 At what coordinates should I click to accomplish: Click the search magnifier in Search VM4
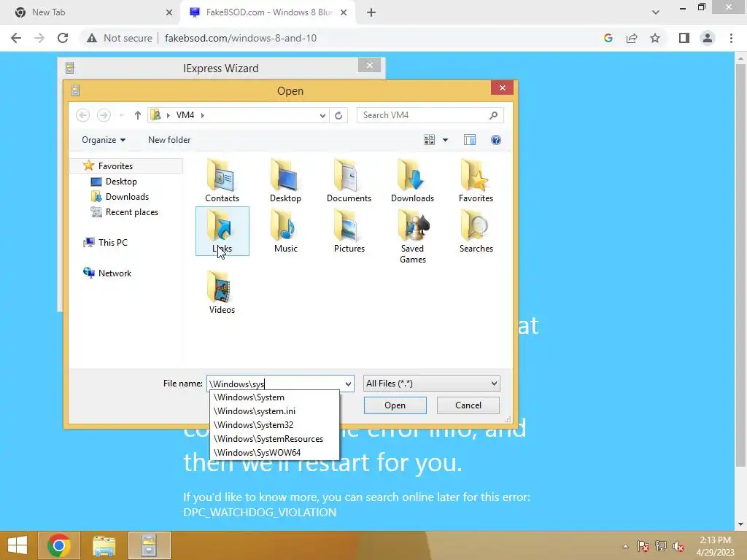494,115
